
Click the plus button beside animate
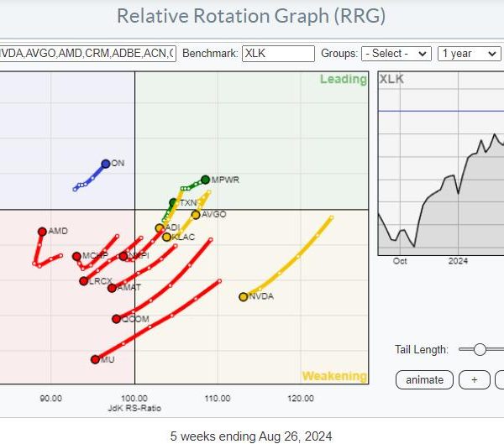coord(474,379)
